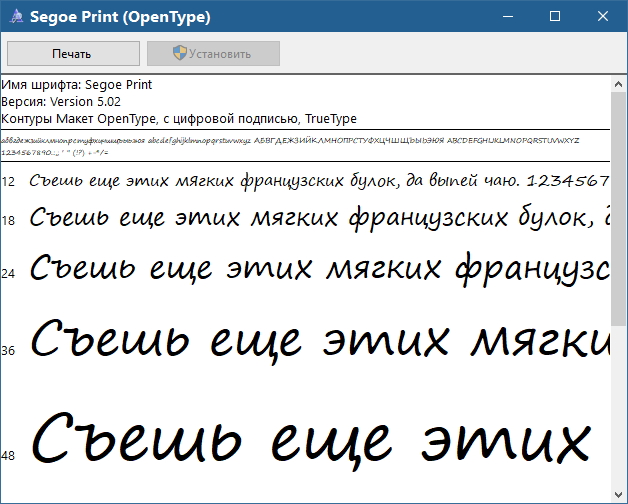Click the shield icon on Установить button

180,53
